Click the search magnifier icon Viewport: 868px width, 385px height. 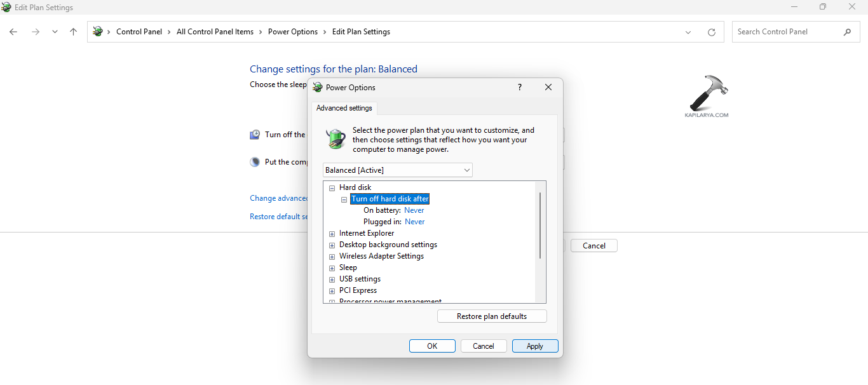pos(848,31)
